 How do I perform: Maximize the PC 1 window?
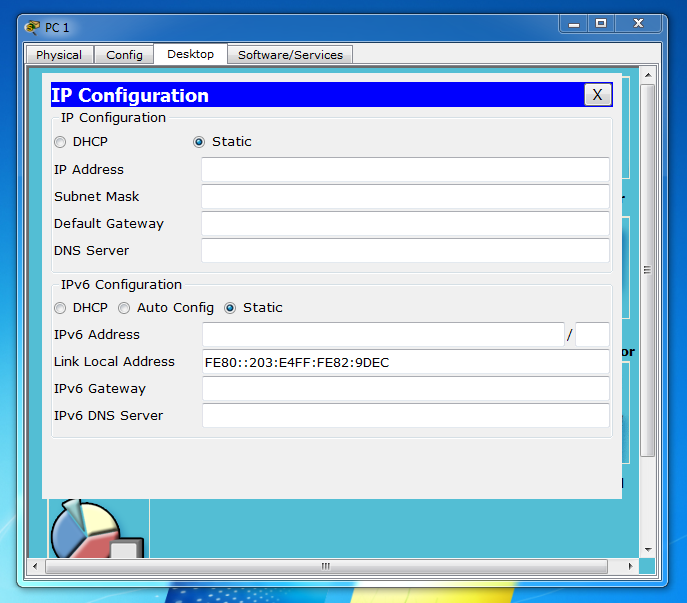click(x=601, y=24)
